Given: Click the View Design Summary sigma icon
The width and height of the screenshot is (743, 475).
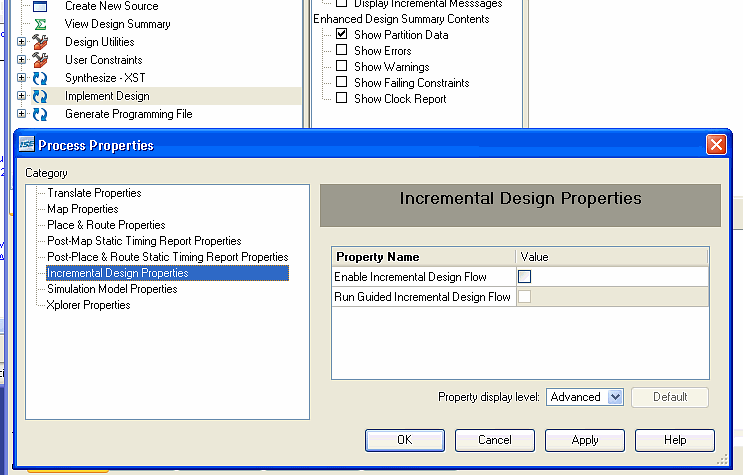Looking at the screenshot, I should pos(40,24).
